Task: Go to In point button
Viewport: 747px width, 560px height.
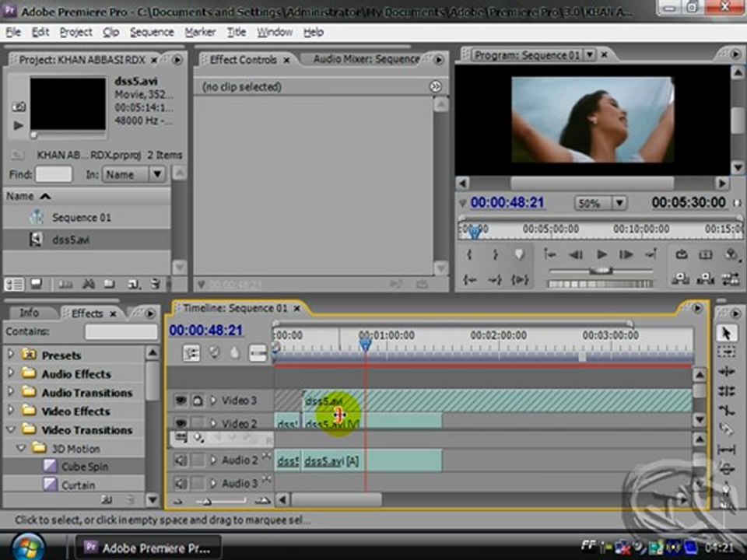Action: (x=470, y=280)
